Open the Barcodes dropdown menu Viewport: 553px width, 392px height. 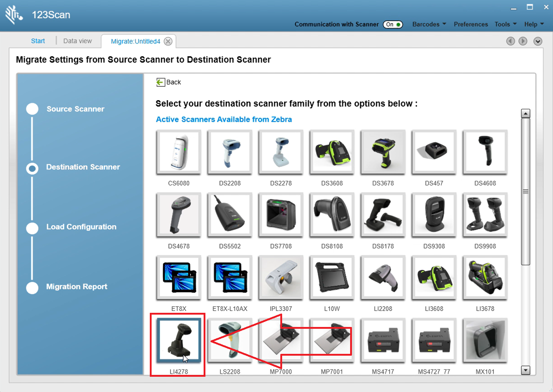(x=429, y=24)
